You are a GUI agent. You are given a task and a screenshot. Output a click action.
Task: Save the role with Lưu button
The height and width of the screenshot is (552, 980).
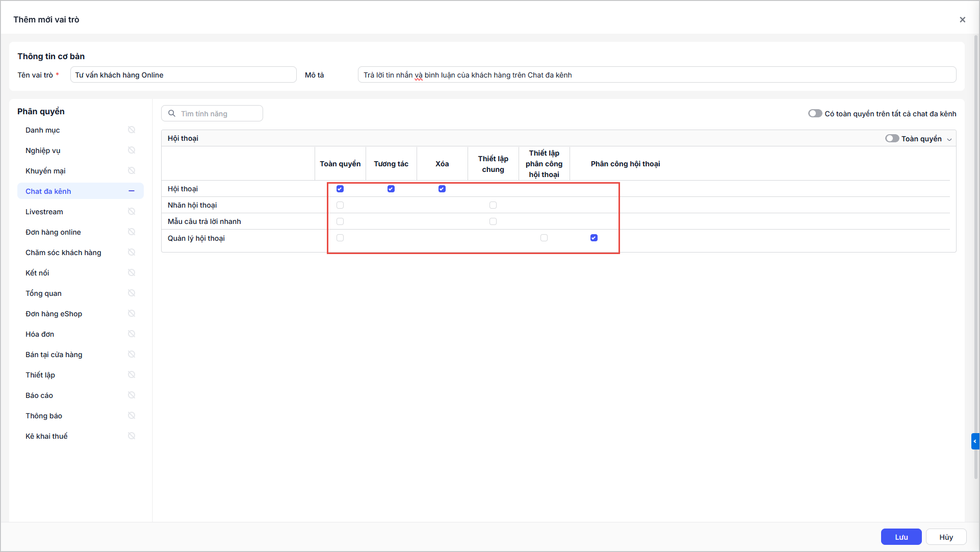tap(901, 537)
